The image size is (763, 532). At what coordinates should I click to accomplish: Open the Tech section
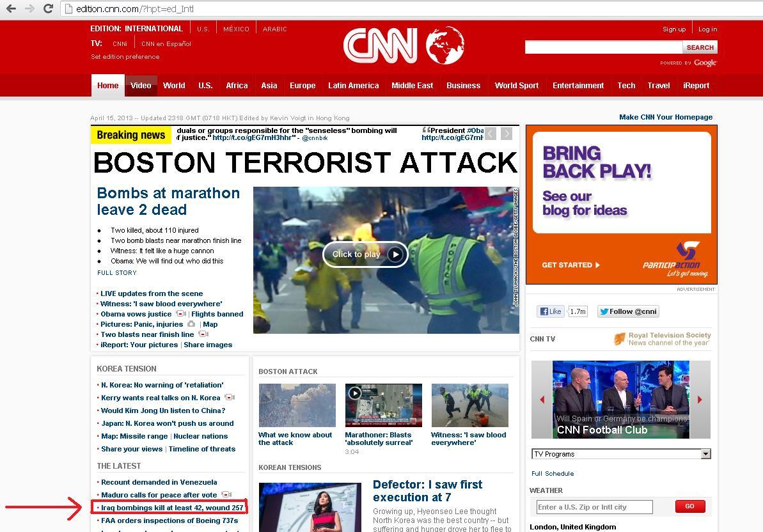(626, 86)
